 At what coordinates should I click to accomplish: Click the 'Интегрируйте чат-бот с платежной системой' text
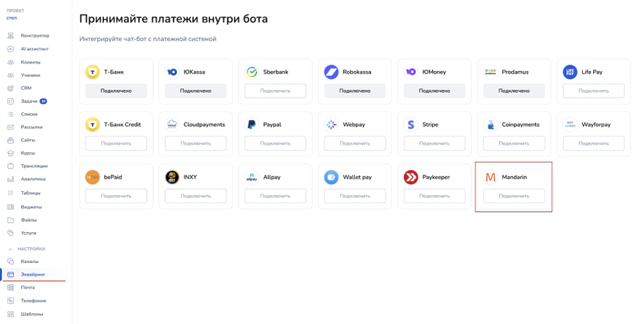(148, 39)
